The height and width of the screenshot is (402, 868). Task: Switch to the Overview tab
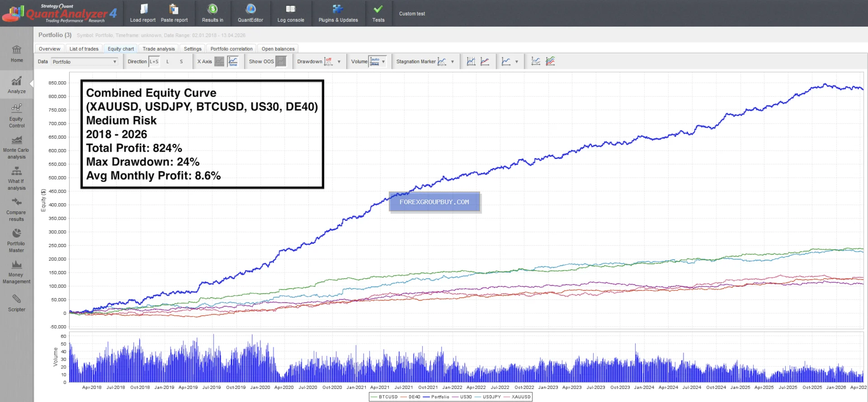49,49
